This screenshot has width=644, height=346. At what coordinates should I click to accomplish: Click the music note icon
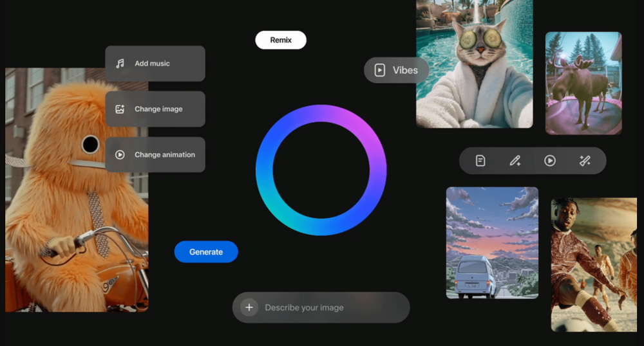click(120, 64)
